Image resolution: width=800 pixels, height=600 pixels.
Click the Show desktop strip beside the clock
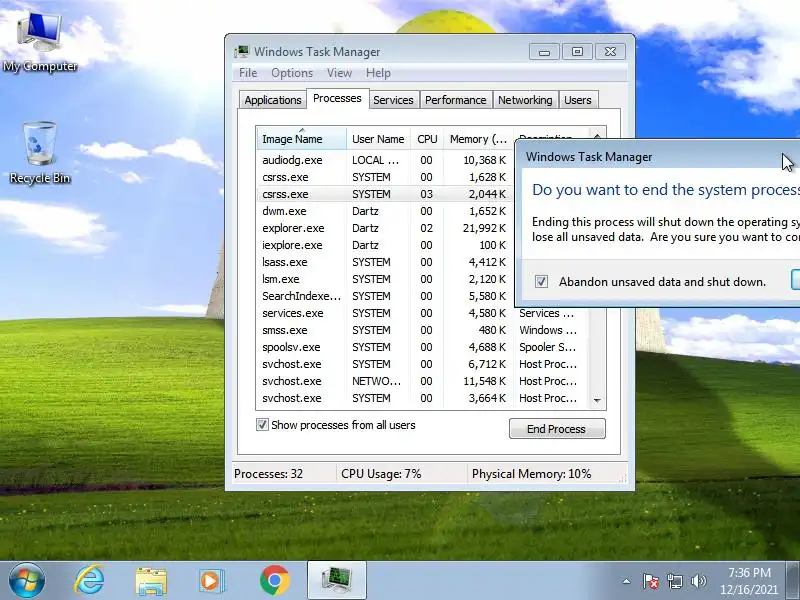coord(793,580)
